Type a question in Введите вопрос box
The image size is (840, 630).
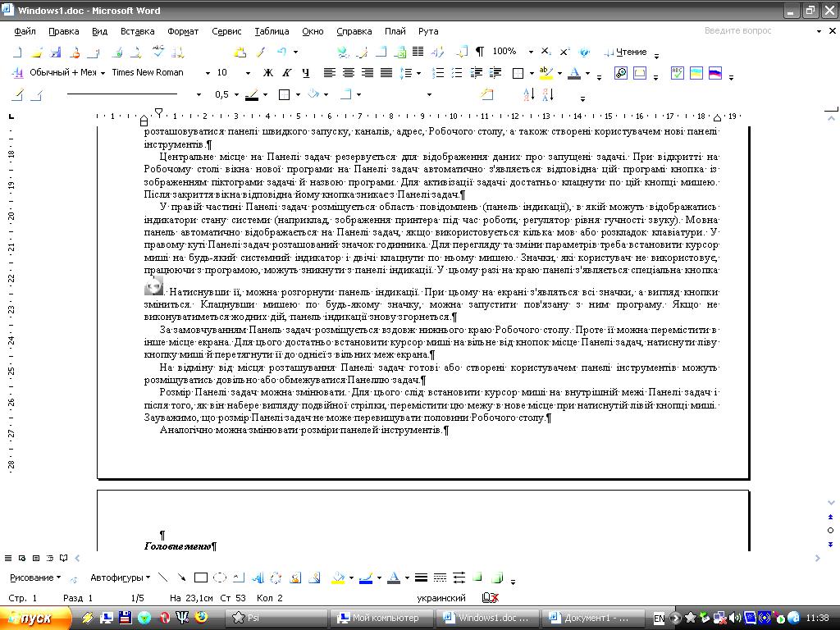[758, 31]
